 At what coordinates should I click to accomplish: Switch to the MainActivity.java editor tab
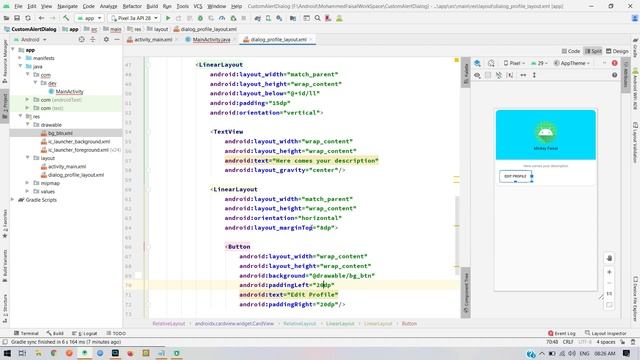(x=211, y=40)
